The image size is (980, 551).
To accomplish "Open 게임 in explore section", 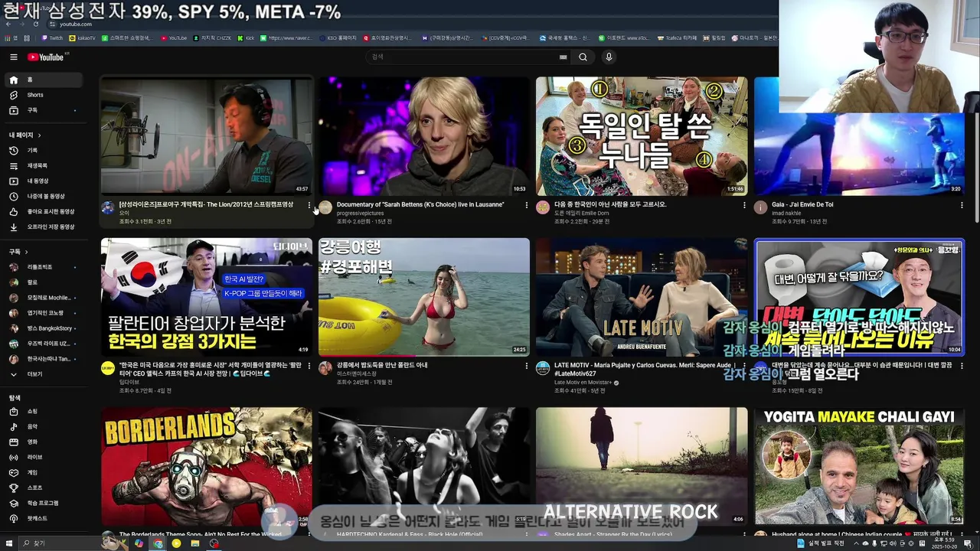I will (x=44, y=473).
